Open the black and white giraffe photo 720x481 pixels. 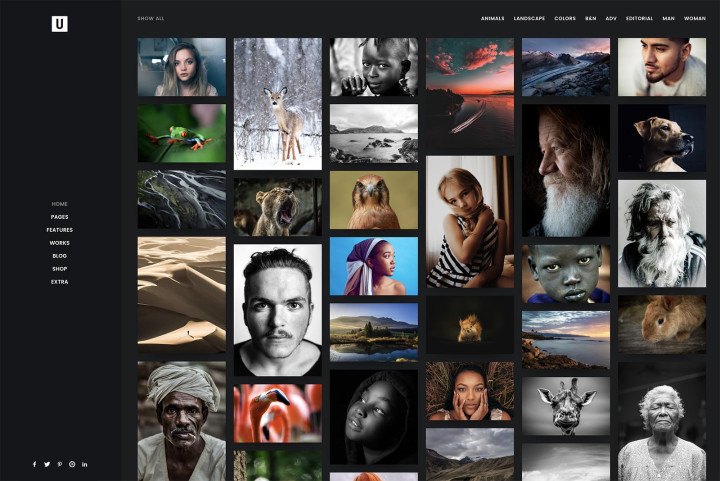tap(565, 406)
